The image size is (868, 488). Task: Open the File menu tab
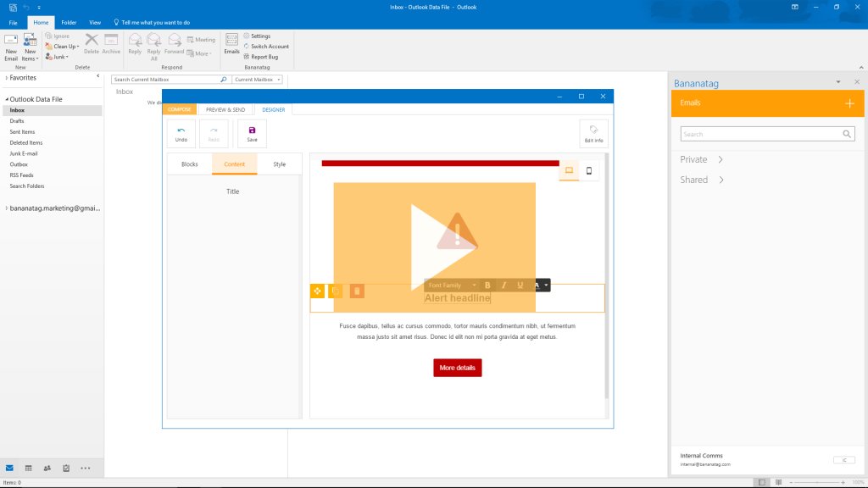(x=14, y=23)
